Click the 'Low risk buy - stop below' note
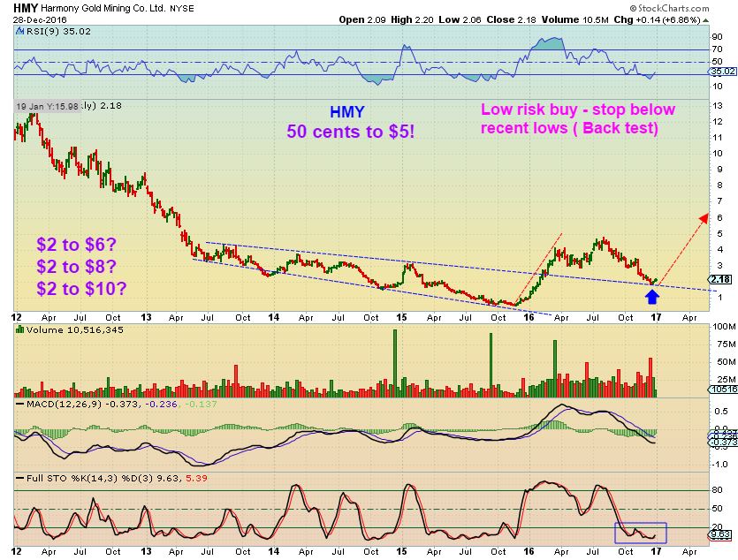Screen dimensions: 738x560 pos(578,110)
